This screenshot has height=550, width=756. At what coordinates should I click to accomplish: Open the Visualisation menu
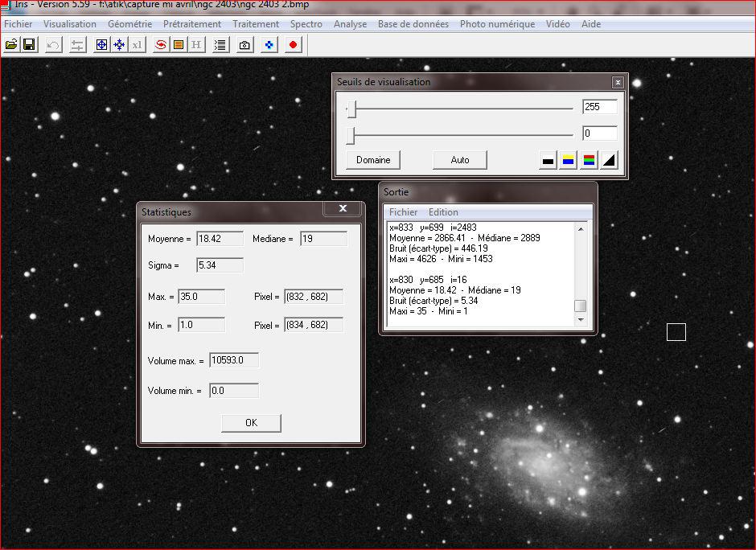[70, 24]
